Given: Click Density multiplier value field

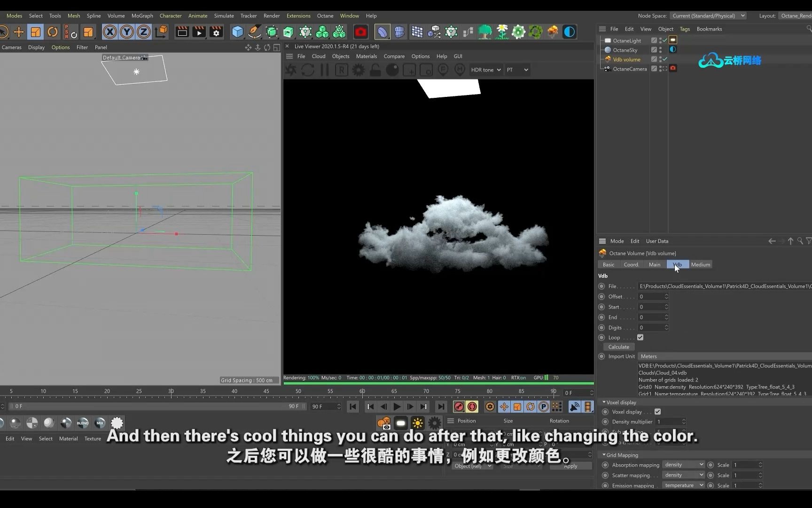Looking at the screenshot, I should [x=670, y=422].
